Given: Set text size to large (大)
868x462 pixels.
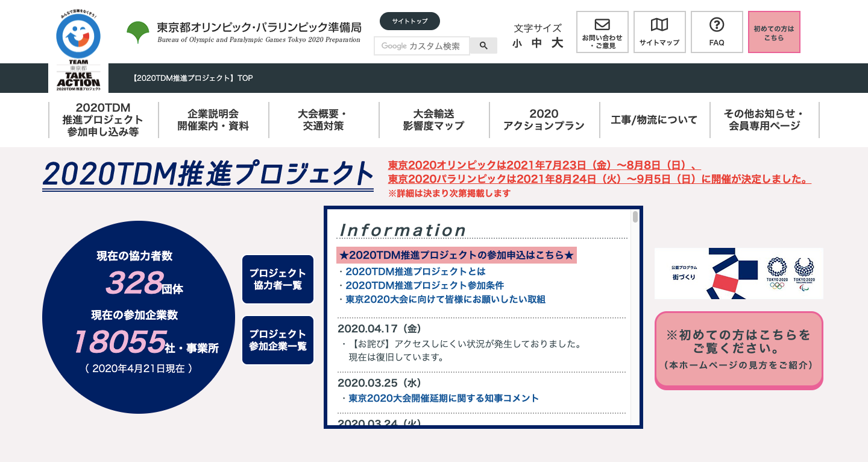Looking at the screenshot, I should coord(557,43).
